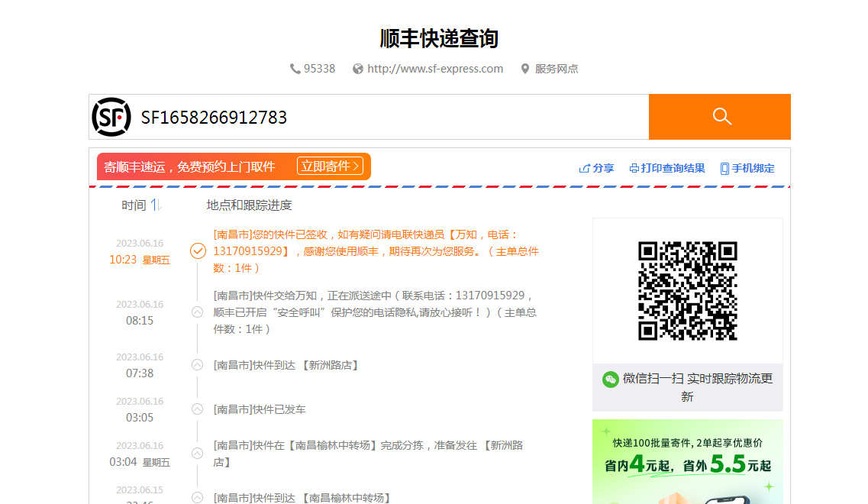The width and height of the screenshot is (868, 504).
Task: Click the timeline circle for 08:15 entry
Action: point(197,312)
